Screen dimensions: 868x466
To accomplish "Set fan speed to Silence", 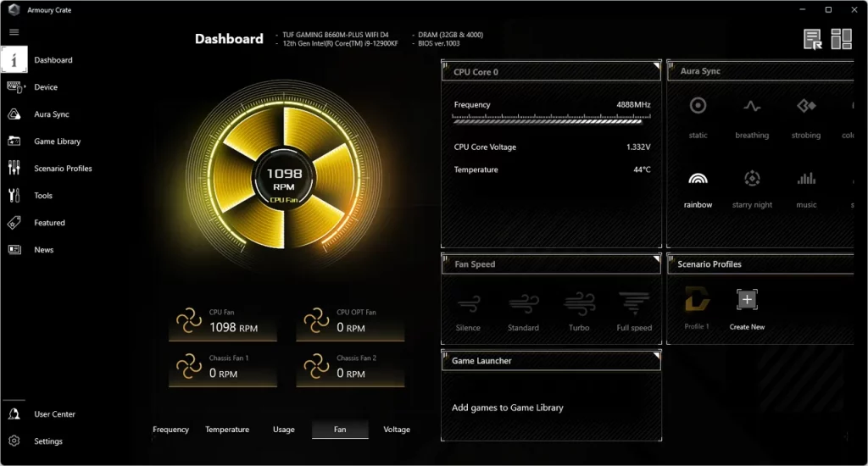I will tap(468, 312).
